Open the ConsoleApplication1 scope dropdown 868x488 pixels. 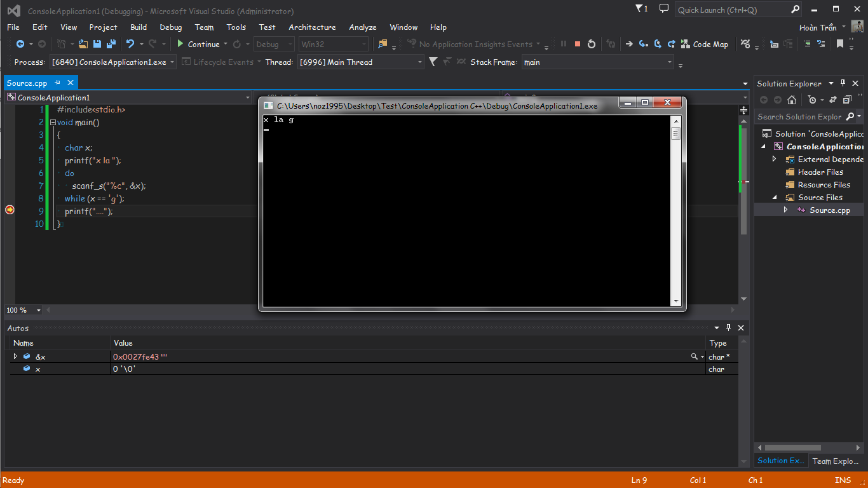[x=248, y=98]
